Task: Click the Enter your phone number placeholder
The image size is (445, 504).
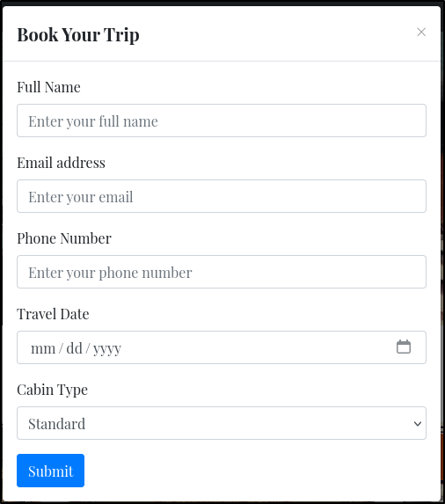Action: pyautogui.click(x=110, y=273)
